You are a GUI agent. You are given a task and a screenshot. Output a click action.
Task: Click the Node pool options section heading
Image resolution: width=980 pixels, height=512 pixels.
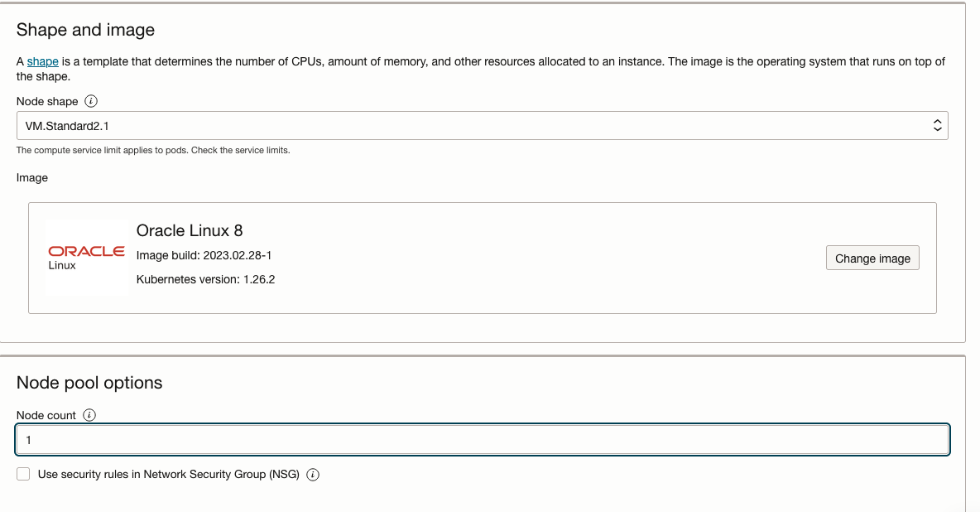click(89, 383)
